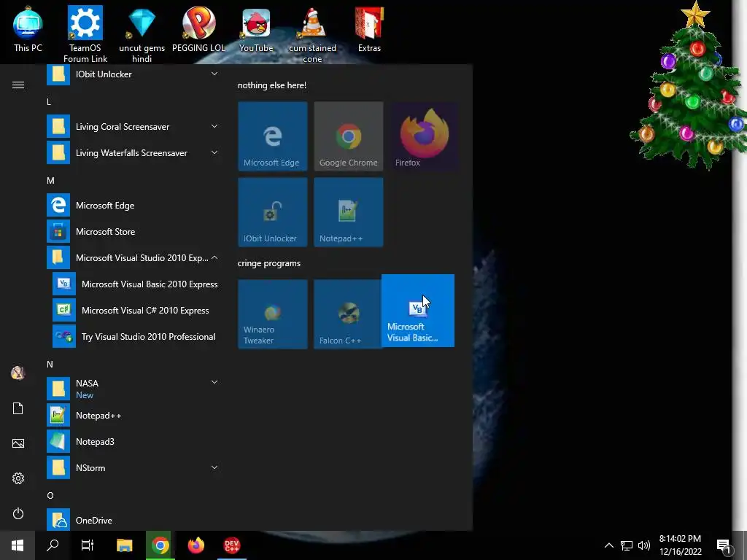Open Settings gear in Start sidebar

click(18, 478)
